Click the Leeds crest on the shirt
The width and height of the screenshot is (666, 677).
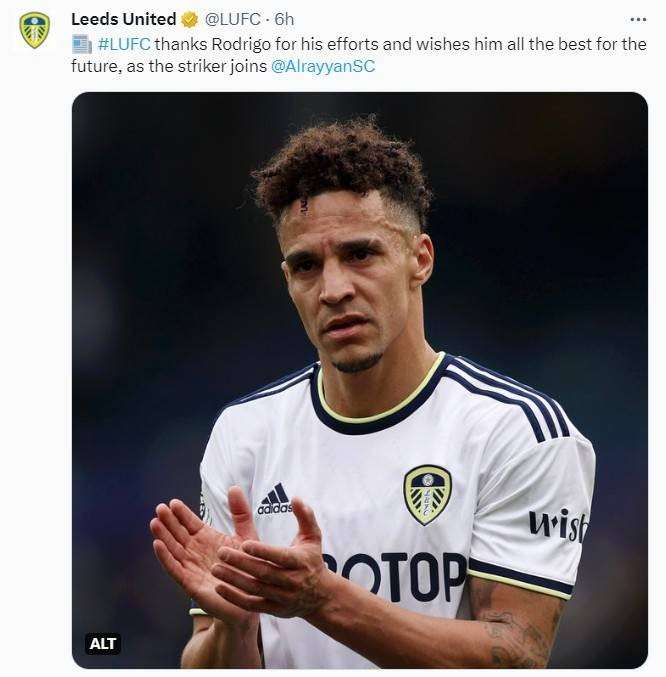click(x=427, y=494)
